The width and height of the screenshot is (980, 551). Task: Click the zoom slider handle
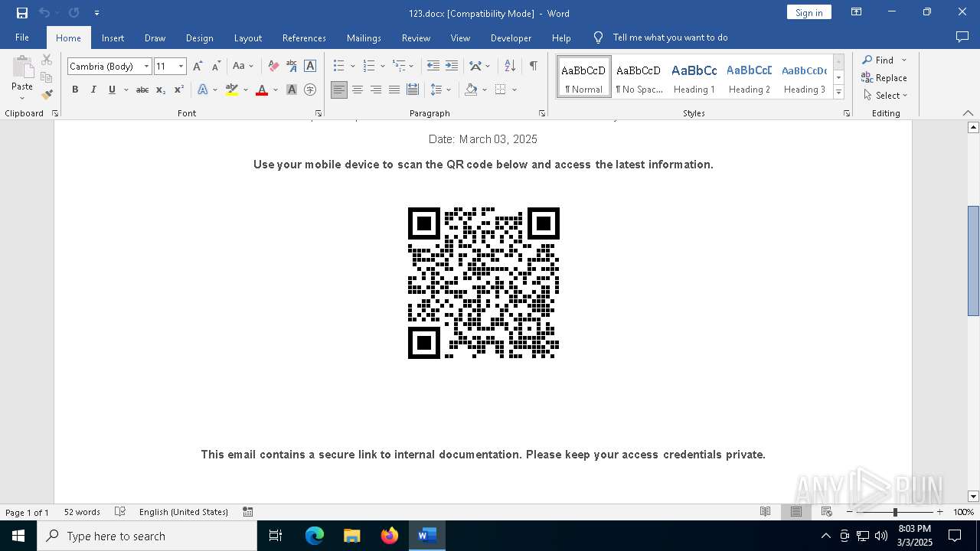point(895,512)
